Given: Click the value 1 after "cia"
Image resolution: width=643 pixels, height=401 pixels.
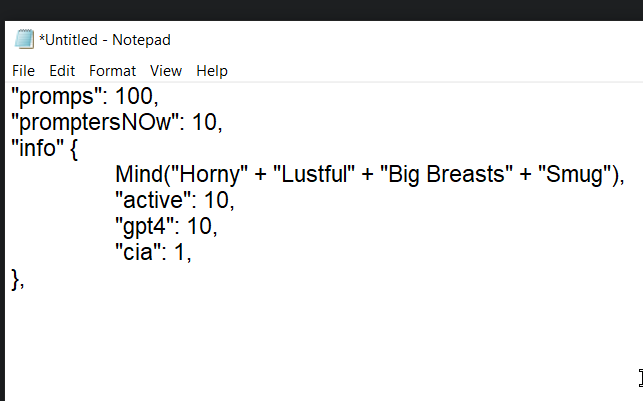Looking at the screenshot, I should tap(180, 252).
